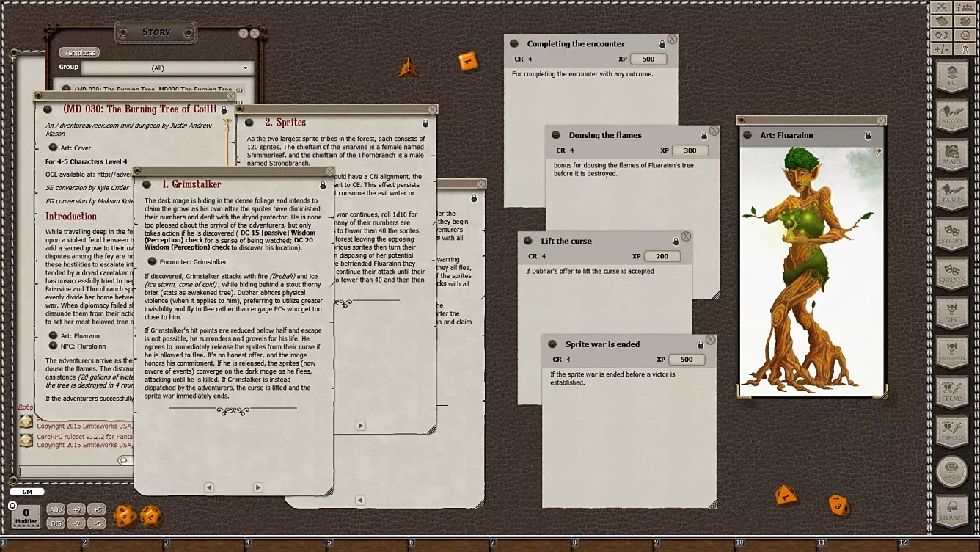Click hotkey bar slot 1
Image resolution: width=980 pixels, height=552 pixels.
coord(40,545)
